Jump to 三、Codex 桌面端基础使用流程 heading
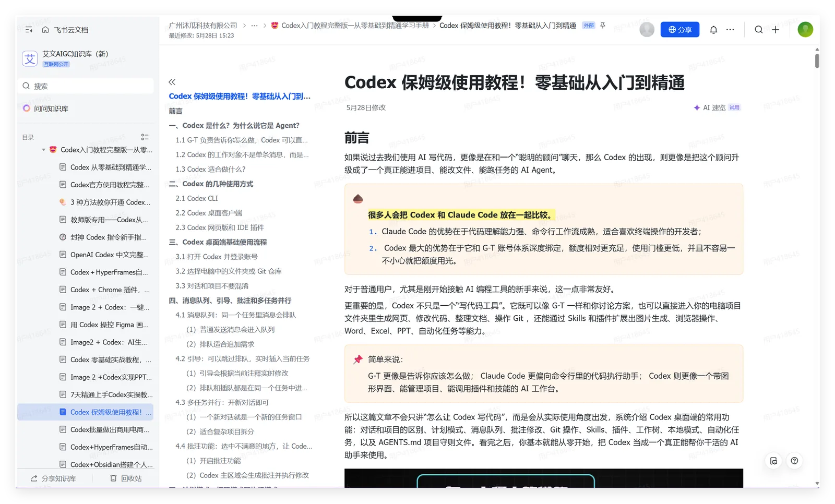This screenshot has width=835, height=504. pos(218,242)
